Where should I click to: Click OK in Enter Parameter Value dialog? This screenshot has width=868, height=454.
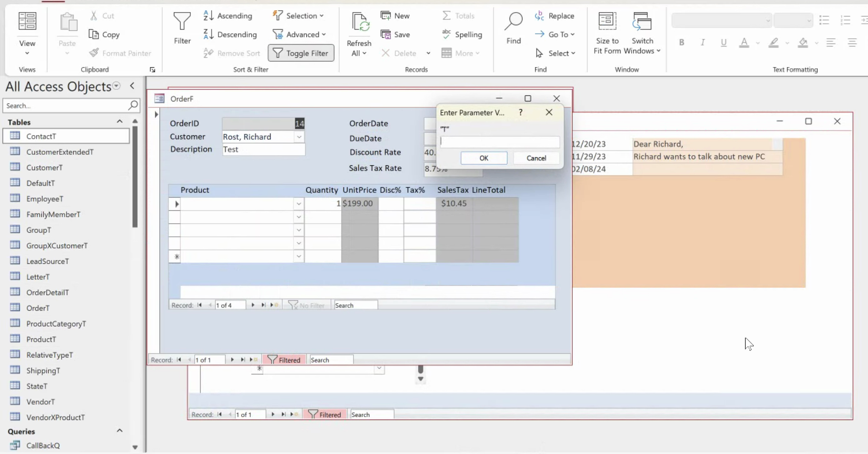484,158
